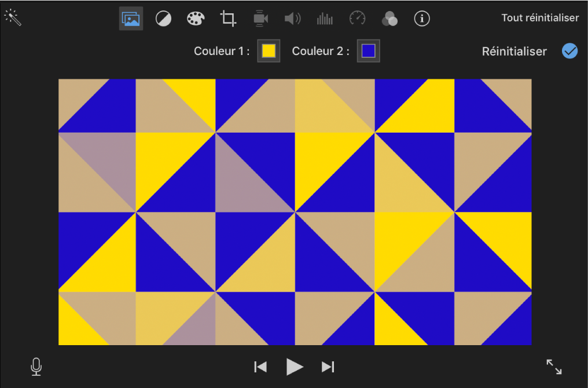The height and width of the screenshot is (388, 588).
Task: Select the Enhance magic wand tool
Action: 13,17
